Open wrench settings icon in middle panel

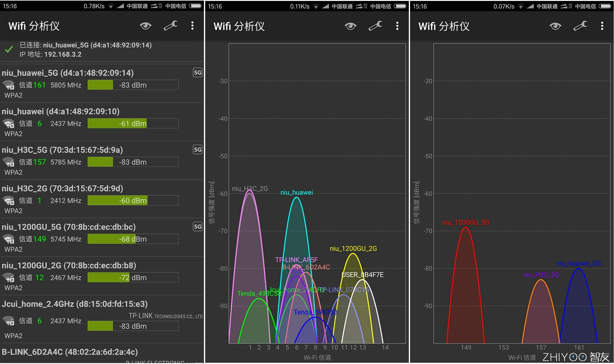pos(376,26)
